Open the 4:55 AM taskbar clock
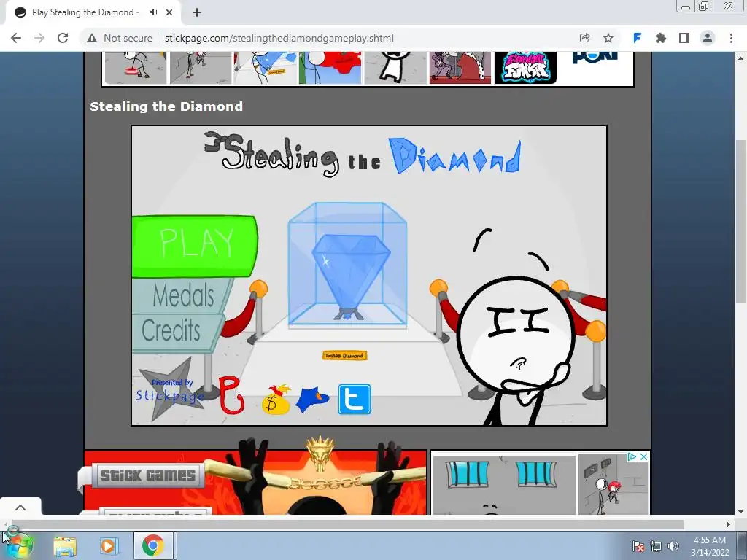The width and height of the screenshot is (747, 560). tap(710, 546)
